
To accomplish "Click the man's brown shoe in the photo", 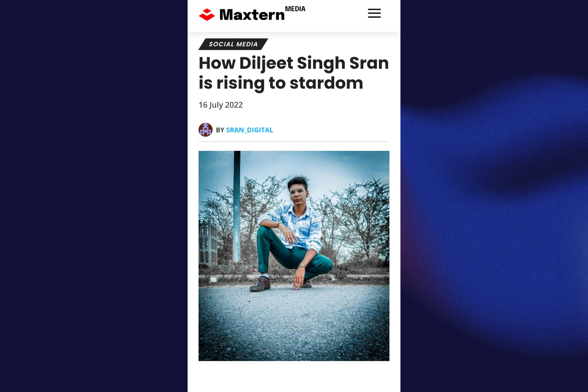I will (260, 284).
